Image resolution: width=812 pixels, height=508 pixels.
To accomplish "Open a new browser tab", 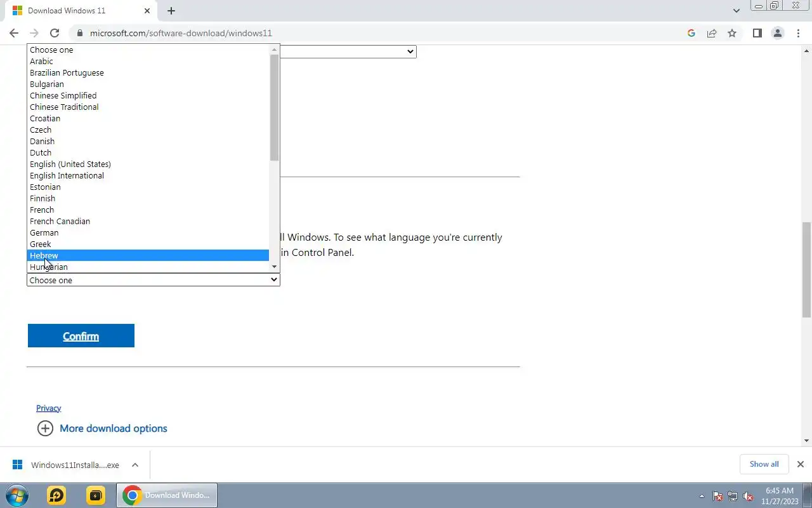I will 171,11.
